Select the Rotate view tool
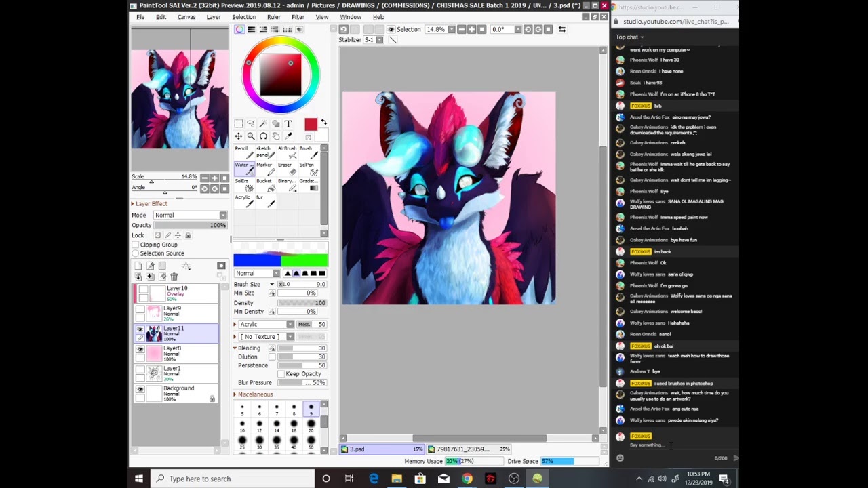Viewport: 868px width, 488px height. click(x=263, y=136)
